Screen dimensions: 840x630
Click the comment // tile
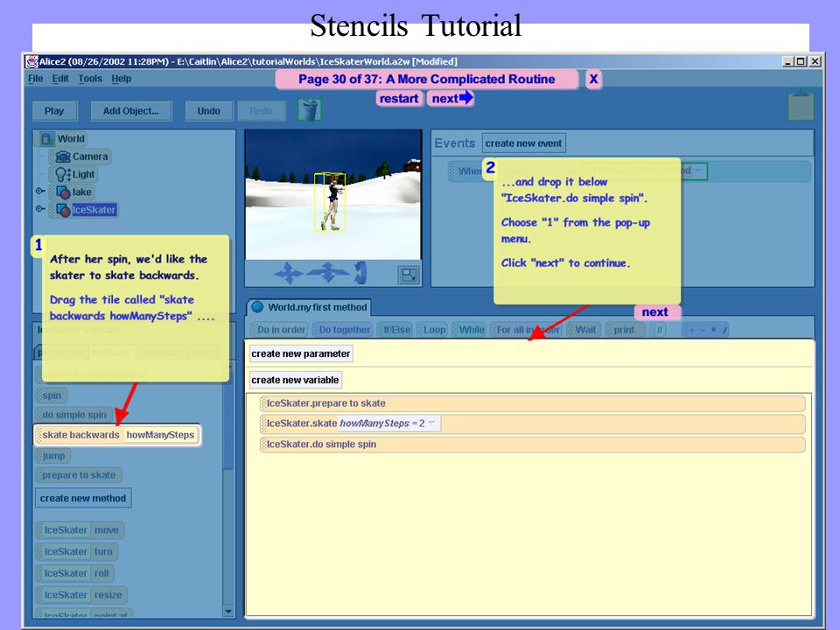[658, 330]
